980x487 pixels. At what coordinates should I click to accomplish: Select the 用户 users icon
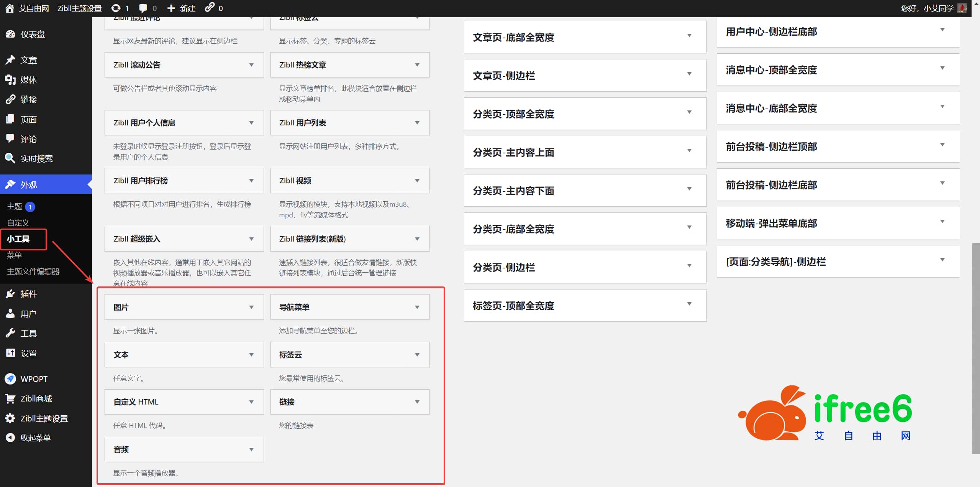click(x=11, y=313)
